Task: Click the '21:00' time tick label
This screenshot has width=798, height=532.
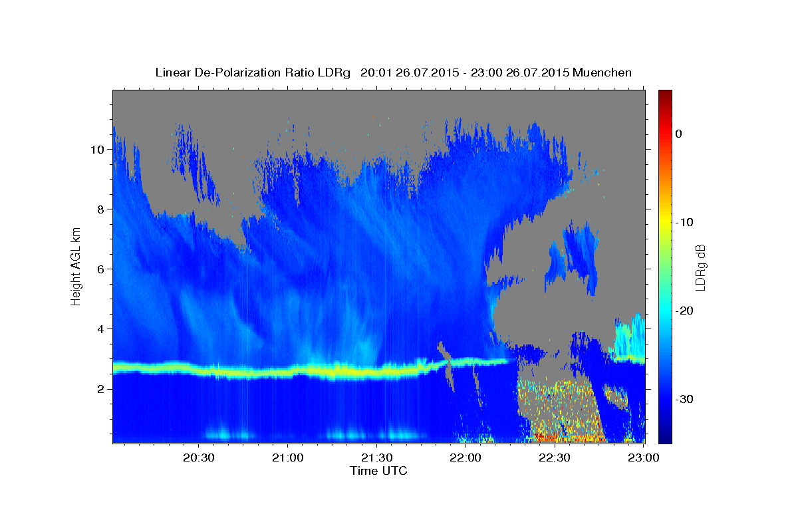Action: point(288,458)
